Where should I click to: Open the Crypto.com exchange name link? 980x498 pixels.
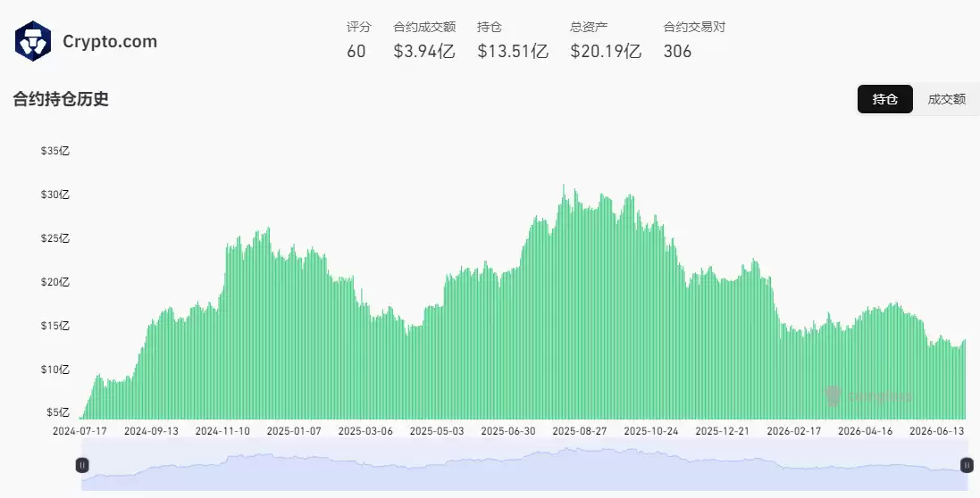(109, 42)
